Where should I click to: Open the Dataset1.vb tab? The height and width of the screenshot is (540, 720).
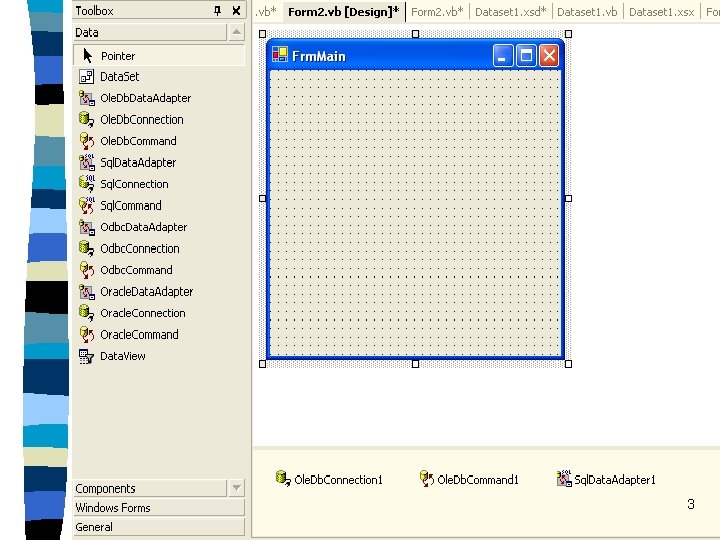coord(587,12)
